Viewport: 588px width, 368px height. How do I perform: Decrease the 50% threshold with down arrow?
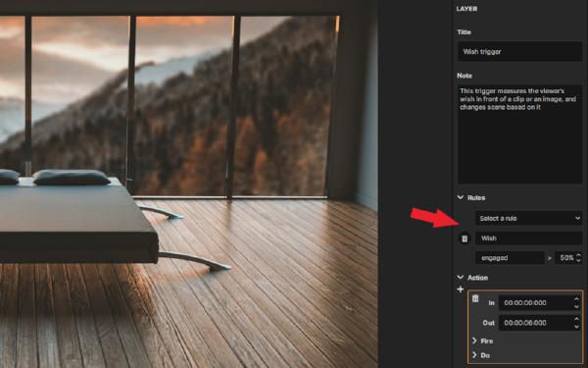tap(578, 261)
